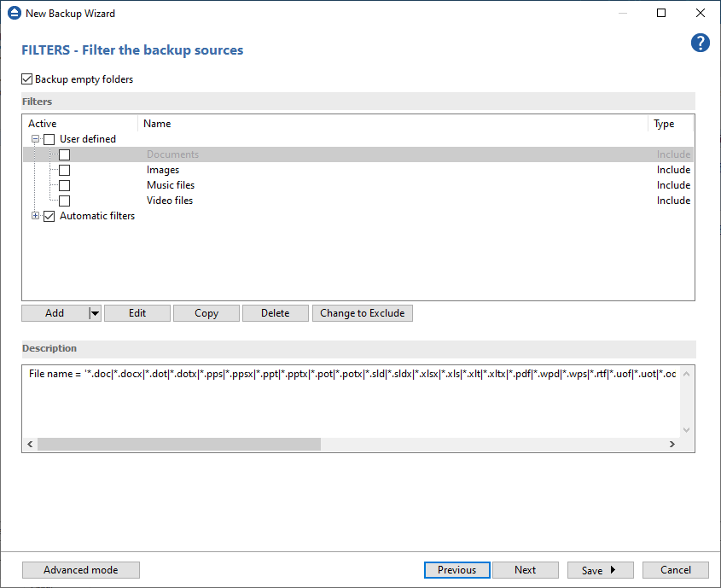Click the description scrollbar's right arrow
721x588 pixels.
tap(672, 444)
